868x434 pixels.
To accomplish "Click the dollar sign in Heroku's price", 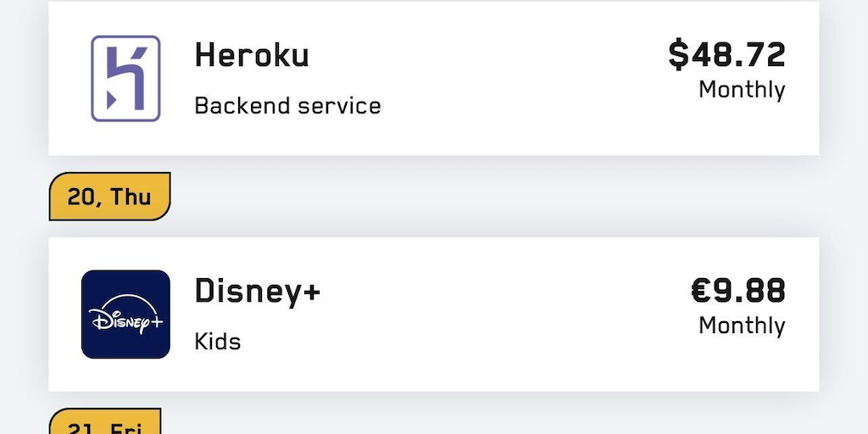I will 678,55.
